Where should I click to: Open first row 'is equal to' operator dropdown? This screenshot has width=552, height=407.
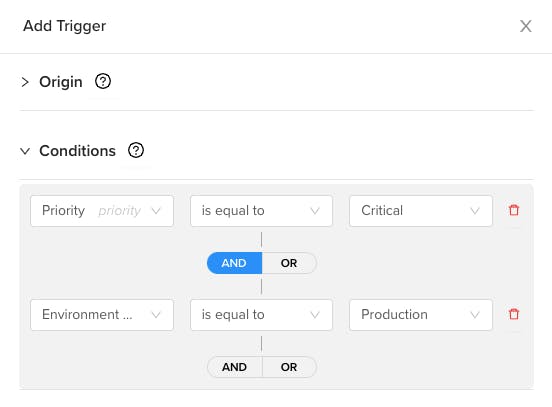tap(261, 211)
